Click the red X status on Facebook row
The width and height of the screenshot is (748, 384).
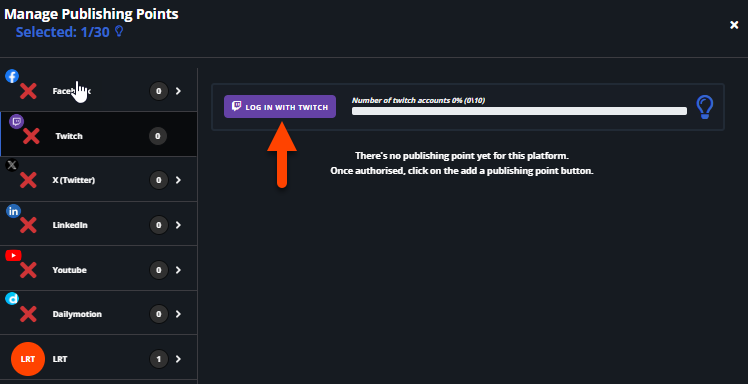click(x=28, y=91)
